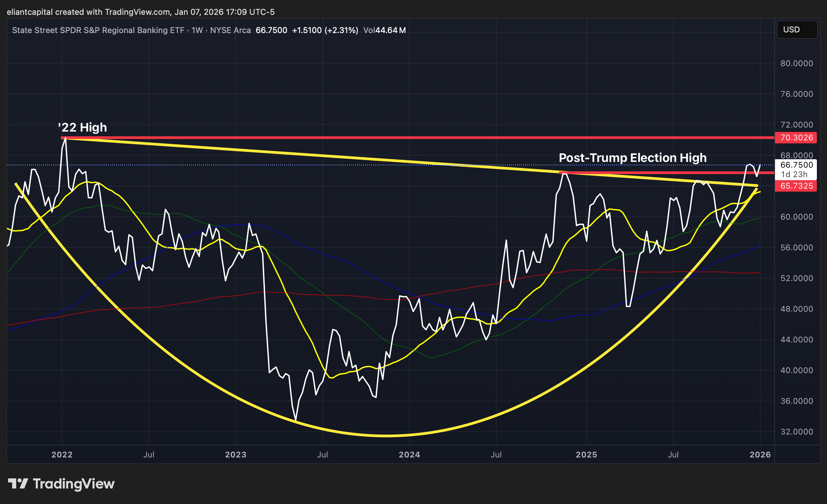The width and height of the screenshot is (827, 504).
Task: Click the TradingView logo icon
Action: click(x=18, y=483)
